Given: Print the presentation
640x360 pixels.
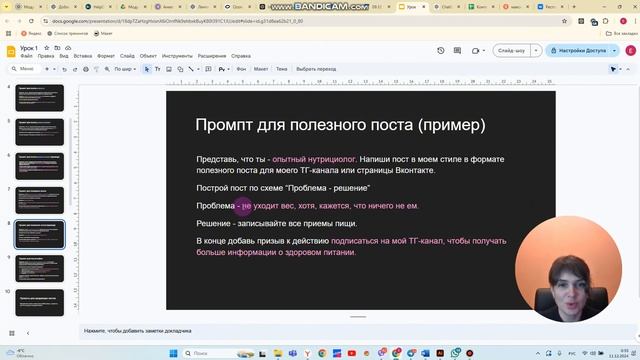Looking at the screenshot, I should [x=86, y=69].
